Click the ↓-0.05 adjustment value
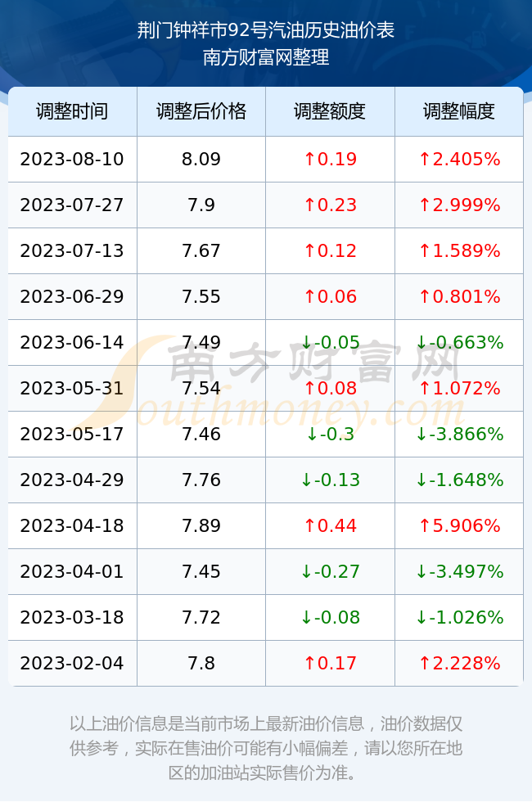This screenshot has width=532, height=802. tap(330, 342)
